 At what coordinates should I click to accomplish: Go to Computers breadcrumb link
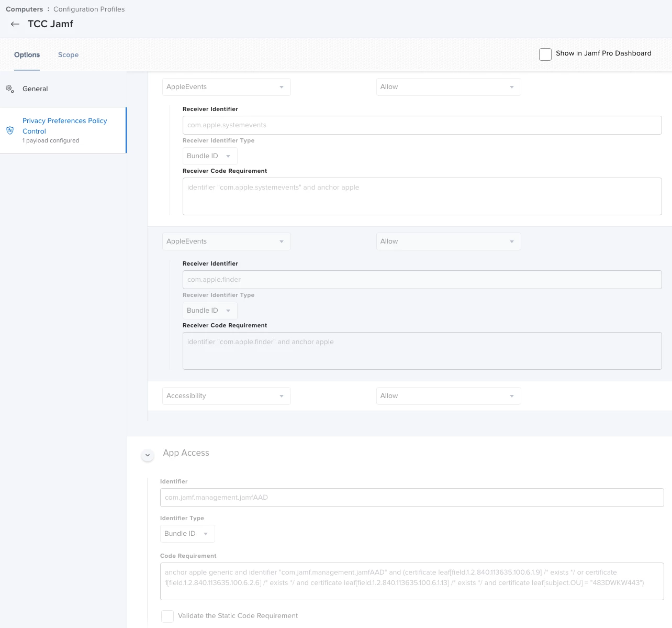pyautogui.click(x=25, y=9)
